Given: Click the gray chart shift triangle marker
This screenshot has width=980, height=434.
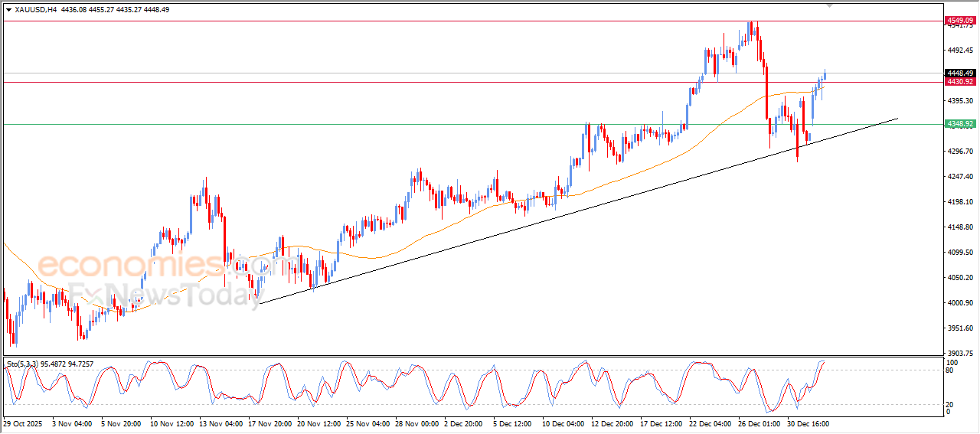Looking at the screenshot, I should point(829,5).
